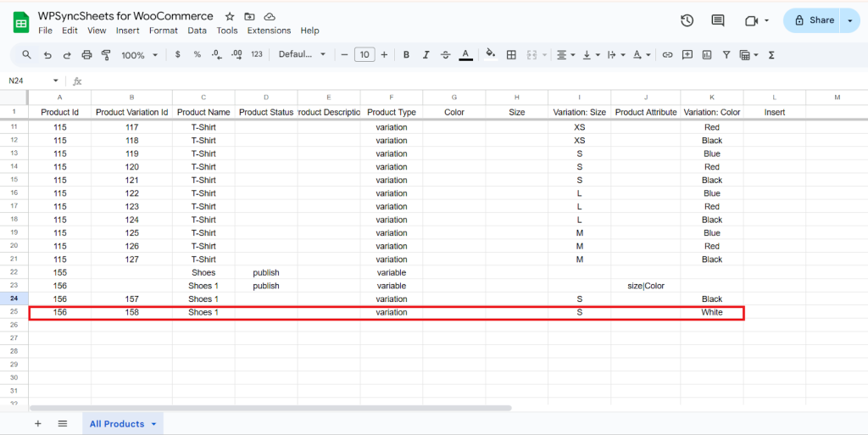This screenshot has width=868, height=435.
Task: Insert a chart
Action: [707, 55]
